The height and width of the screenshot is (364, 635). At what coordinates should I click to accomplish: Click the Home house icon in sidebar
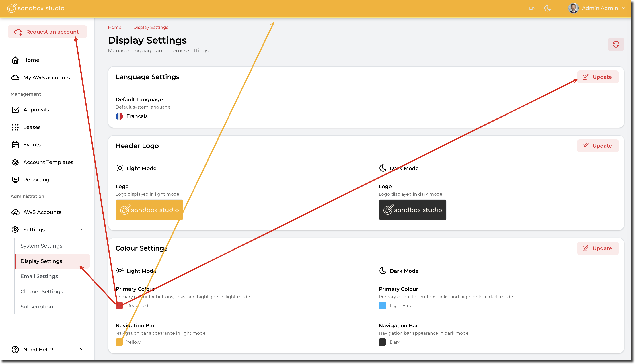click(15, 60)
